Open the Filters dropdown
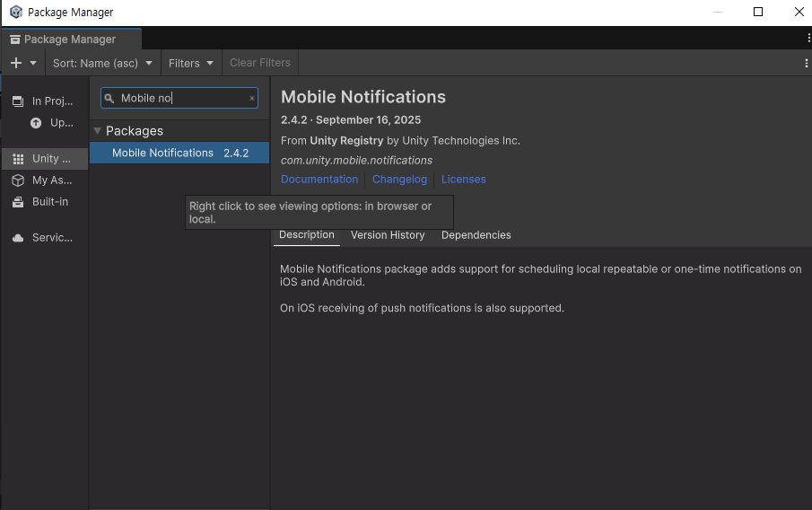Screen dimensions: 812x510 [190, 63]
